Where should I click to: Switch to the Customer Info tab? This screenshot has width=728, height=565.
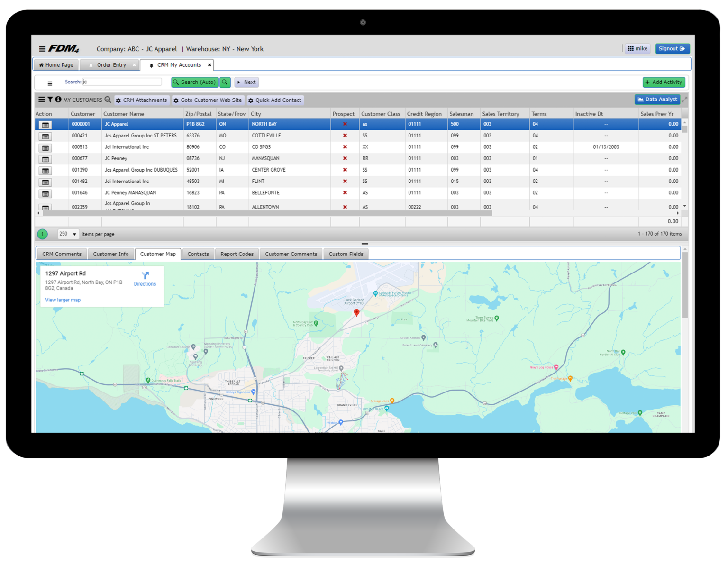[110, 254]
